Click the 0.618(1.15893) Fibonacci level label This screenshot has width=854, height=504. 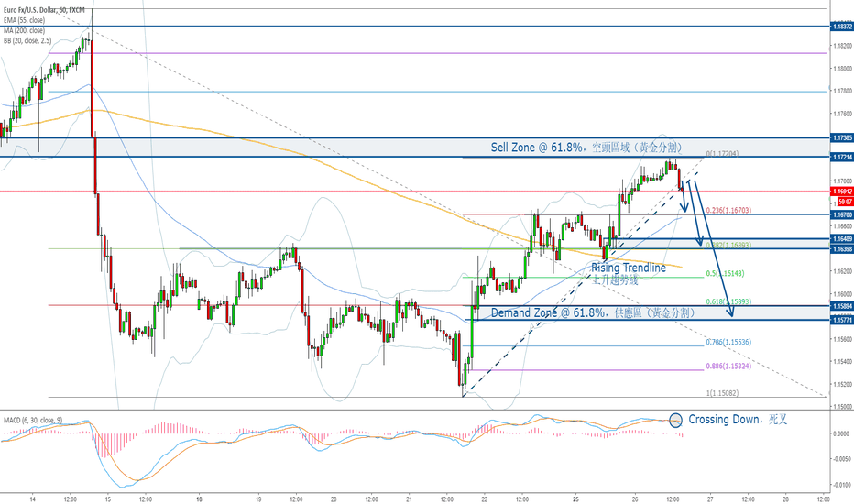click(728, 301)
